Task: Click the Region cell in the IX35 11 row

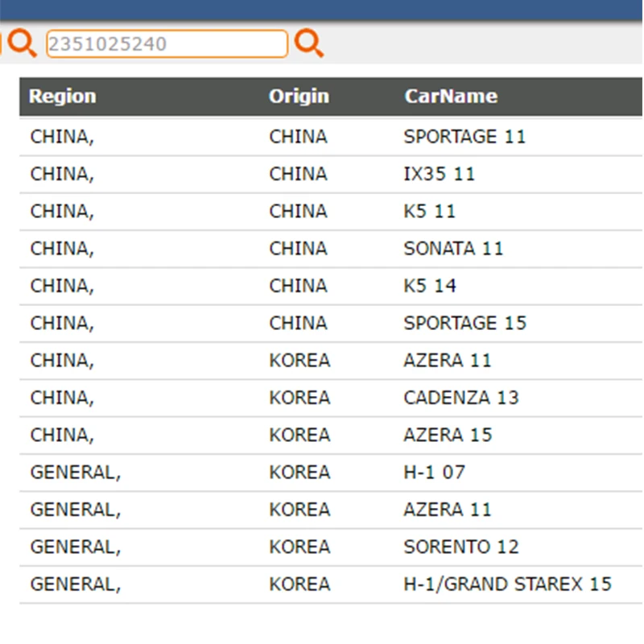Action: tap(62, 174)
